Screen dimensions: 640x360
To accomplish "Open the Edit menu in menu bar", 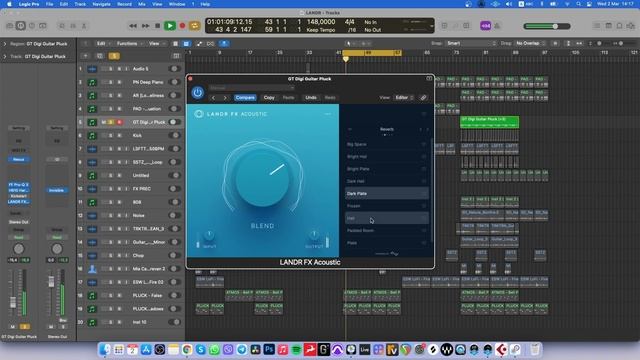I will [x=64, y=4].
